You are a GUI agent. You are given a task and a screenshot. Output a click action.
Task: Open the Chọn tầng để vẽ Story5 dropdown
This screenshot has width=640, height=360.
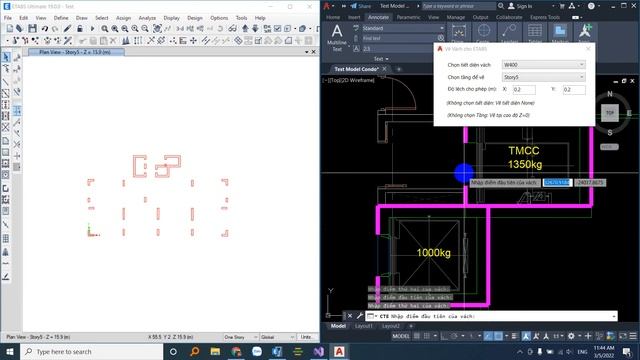543,77
